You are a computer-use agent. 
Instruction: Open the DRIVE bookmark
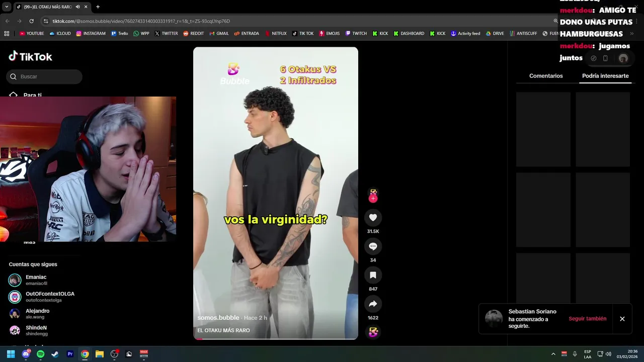coord(495,34)
